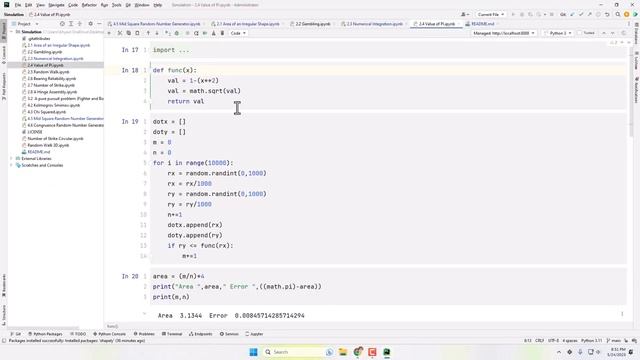Open 2.7 Number of Strike.ipynb file
Image resolution: width=640 pixels, height=360 pixels.
click(x=51, y=85)
